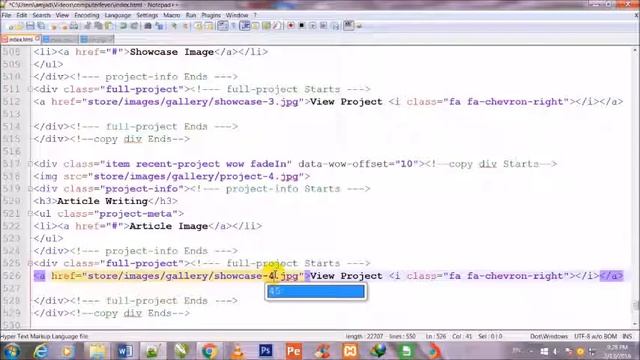Open Internet Explorer from the taskbar
Screen dimensions: 640x360
41,351
